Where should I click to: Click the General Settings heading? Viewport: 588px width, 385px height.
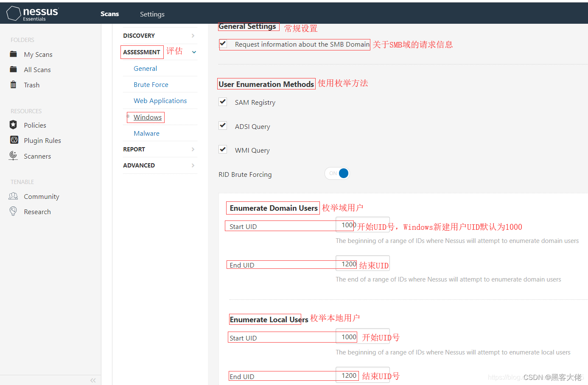[x=247, y=26]
